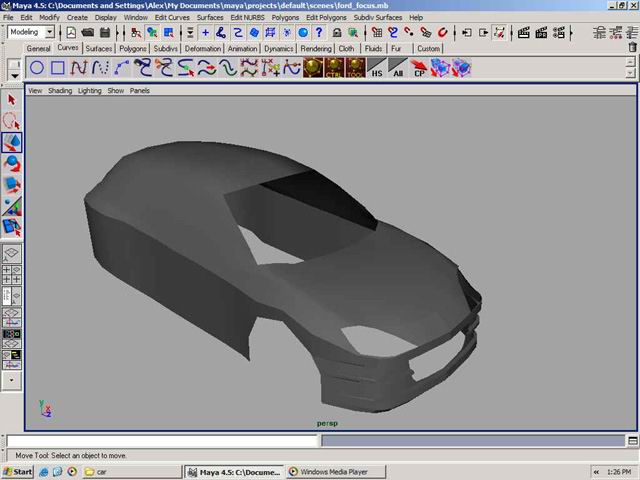This screenshot has height=480, width=640.
Task: Click the HS shelf button
Action: (x=377, y=69)
